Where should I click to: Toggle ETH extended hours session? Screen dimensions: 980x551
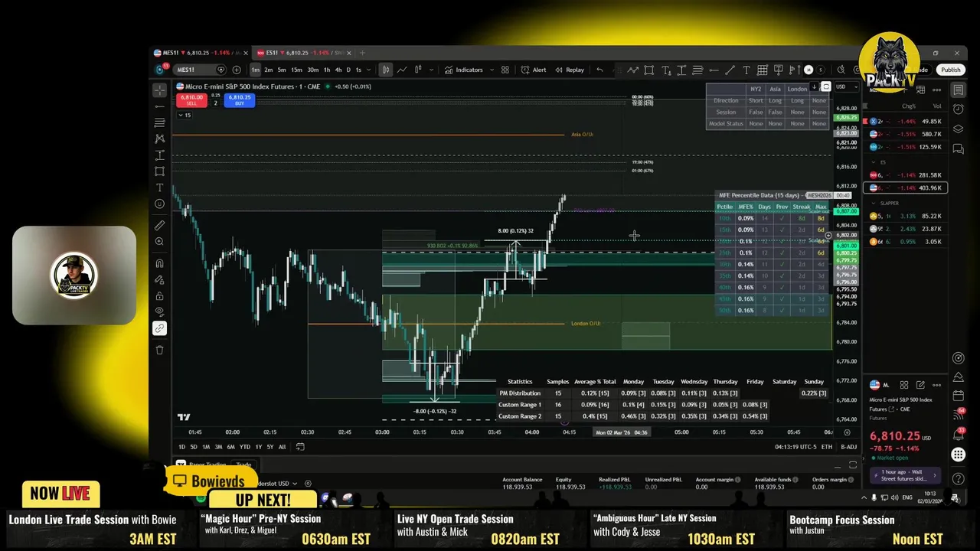pyautogui.click(x=827, y=447)
